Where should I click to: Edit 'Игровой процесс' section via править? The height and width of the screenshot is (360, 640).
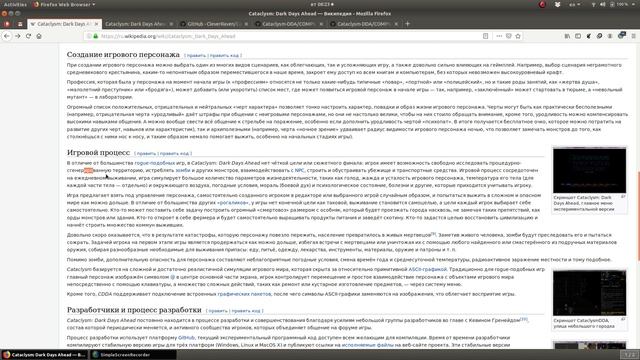point(146,153)
